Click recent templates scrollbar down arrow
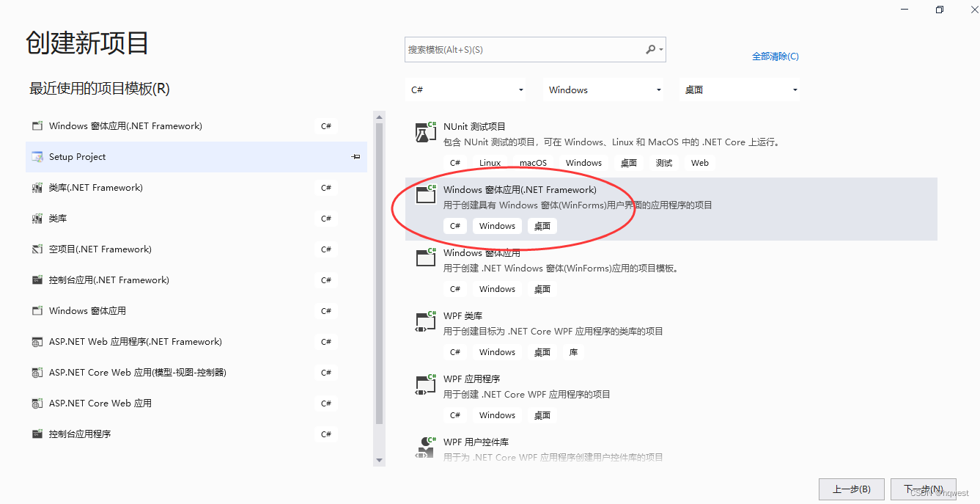The image size is (980, 504). (379, 460)
